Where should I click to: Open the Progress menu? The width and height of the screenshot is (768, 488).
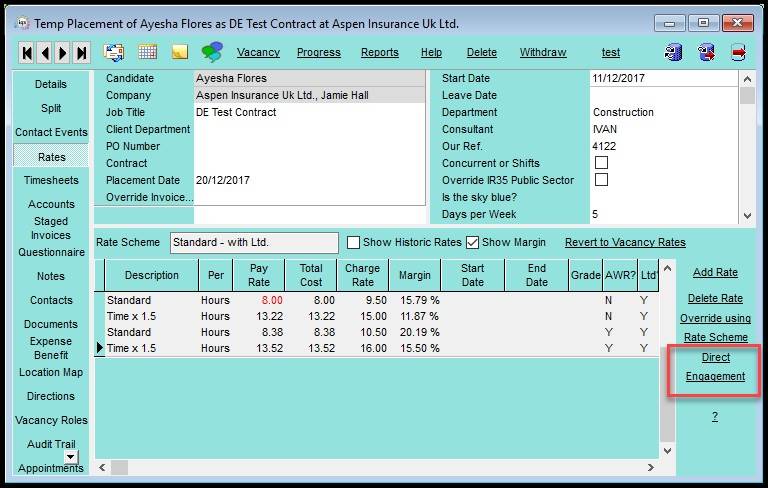[318, 52]
